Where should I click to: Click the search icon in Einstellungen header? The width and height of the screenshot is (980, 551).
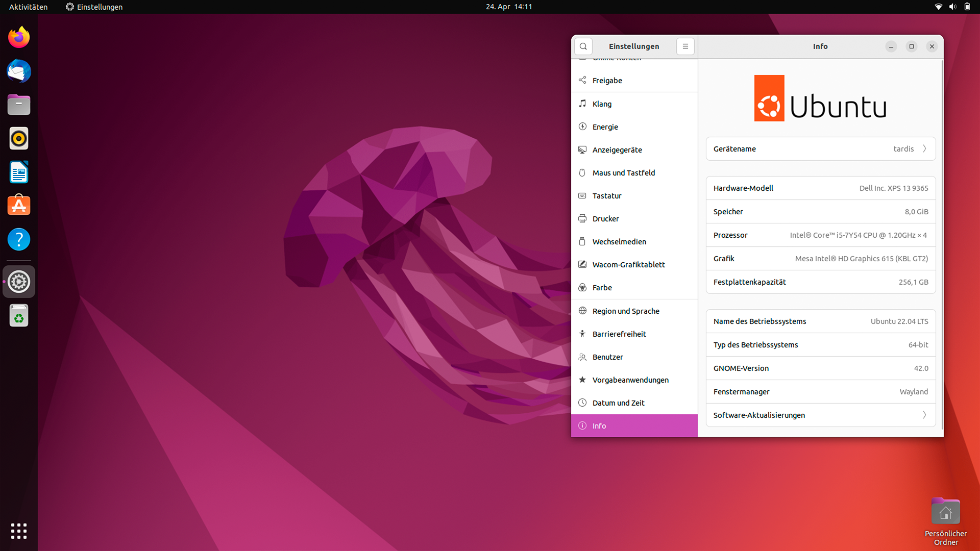pos(583,46)
